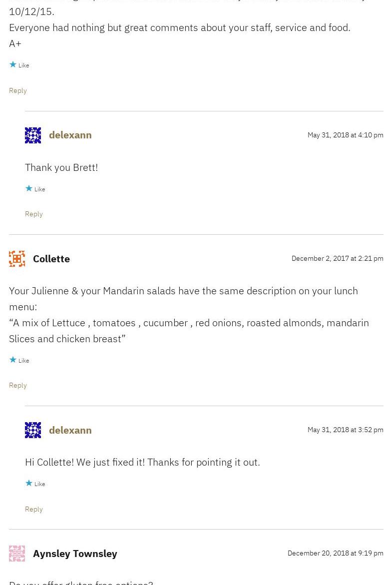392x585 pixels.
Task: Click Collette's orange avatar icon
Action: [17, 259]
